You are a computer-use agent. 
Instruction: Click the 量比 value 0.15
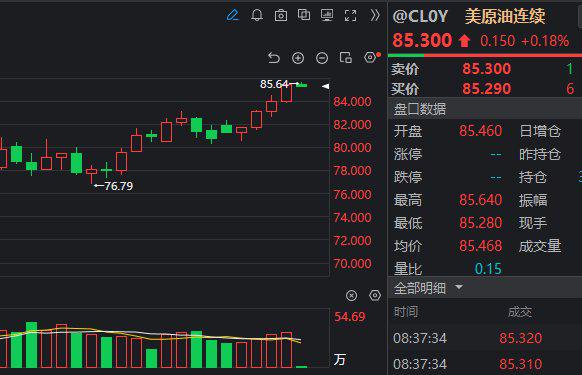[488, 269]
